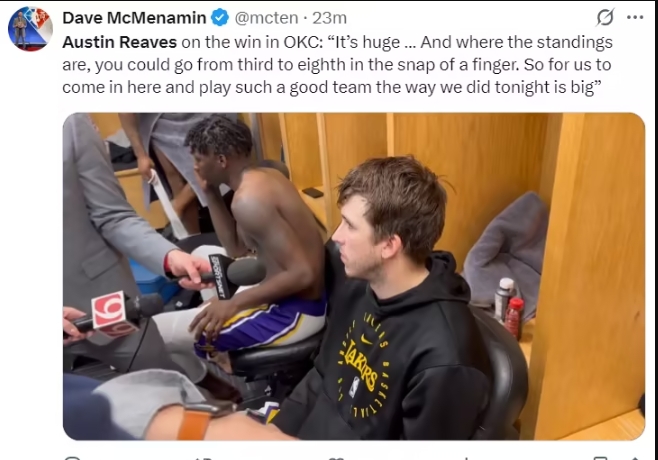Click the bold Austin Reaves name
Viewport: 658px width, 460px height.
(120, 42)
